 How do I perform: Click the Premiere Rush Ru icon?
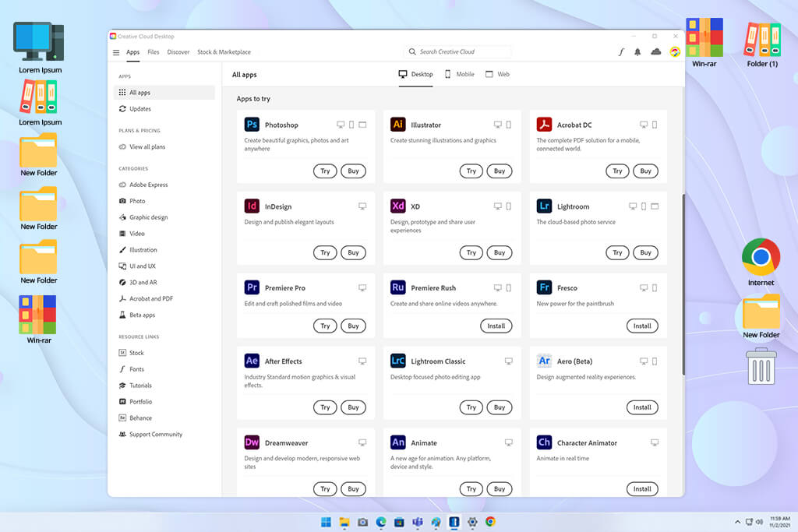coord(398,287)
